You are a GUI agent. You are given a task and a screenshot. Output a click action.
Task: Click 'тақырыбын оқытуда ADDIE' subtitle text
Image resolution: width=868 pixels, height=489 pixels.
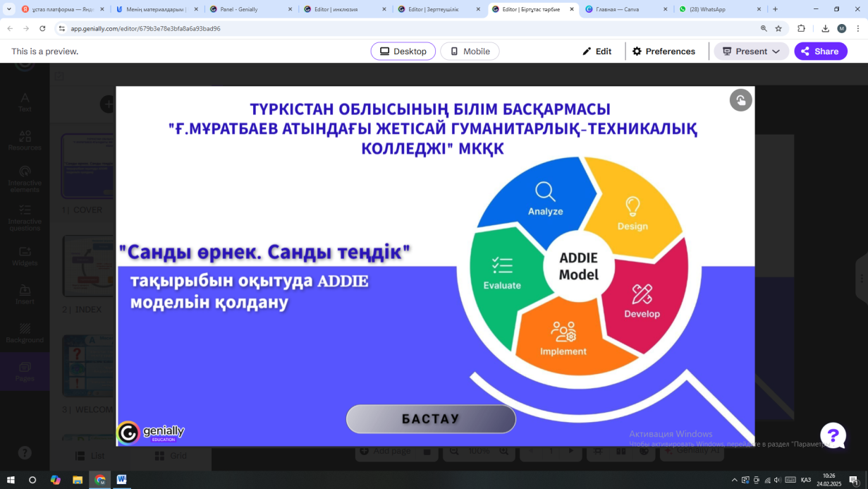click(x=249, y=280)
